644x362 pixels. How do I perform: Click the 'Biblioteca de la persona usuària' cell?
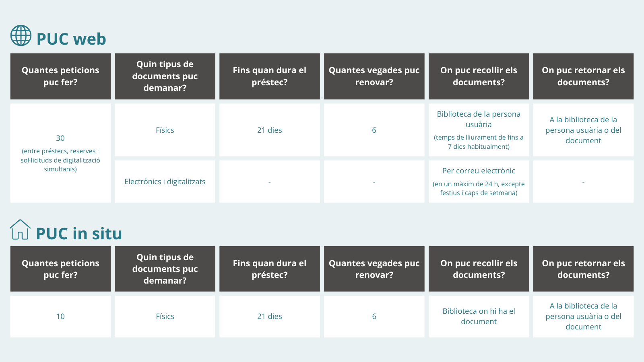pos(479,130)
